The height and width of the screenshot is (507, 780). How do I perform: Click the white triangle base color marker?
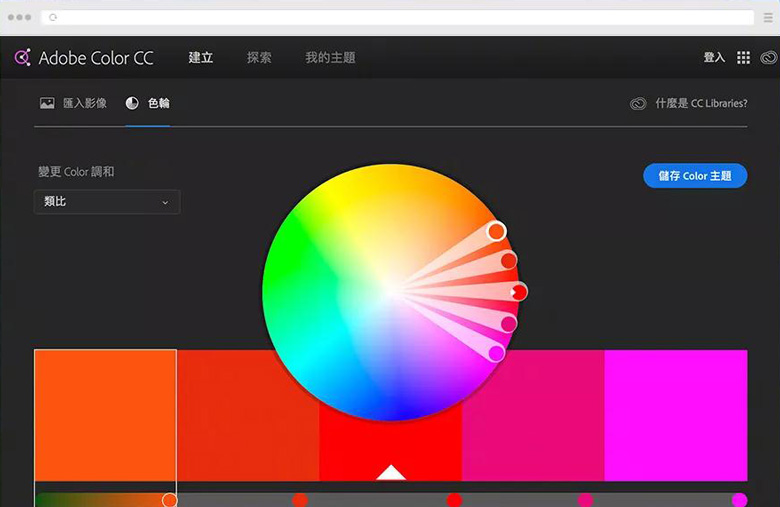[x=391, y=472]
